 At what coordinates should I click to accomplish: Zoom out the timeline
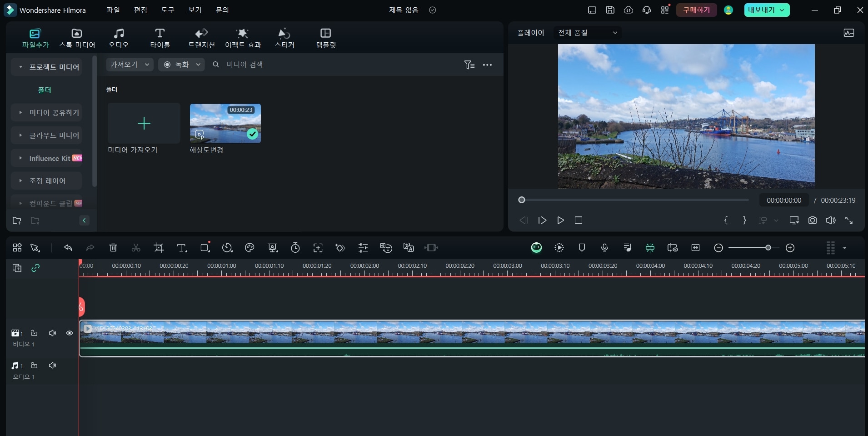(718, 248)
